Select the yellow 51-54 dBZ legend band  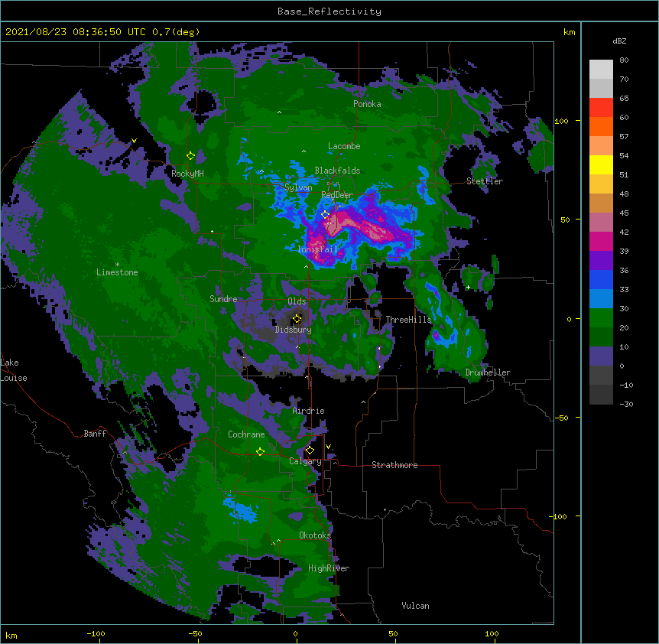click(601, 164)
